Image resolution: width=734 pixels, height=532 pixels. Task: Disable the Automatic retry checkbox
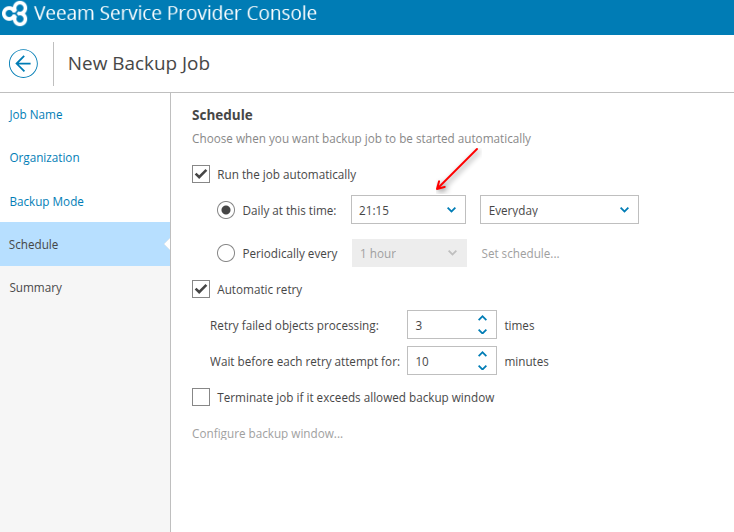pyautogui.click(x=201, y=290)
